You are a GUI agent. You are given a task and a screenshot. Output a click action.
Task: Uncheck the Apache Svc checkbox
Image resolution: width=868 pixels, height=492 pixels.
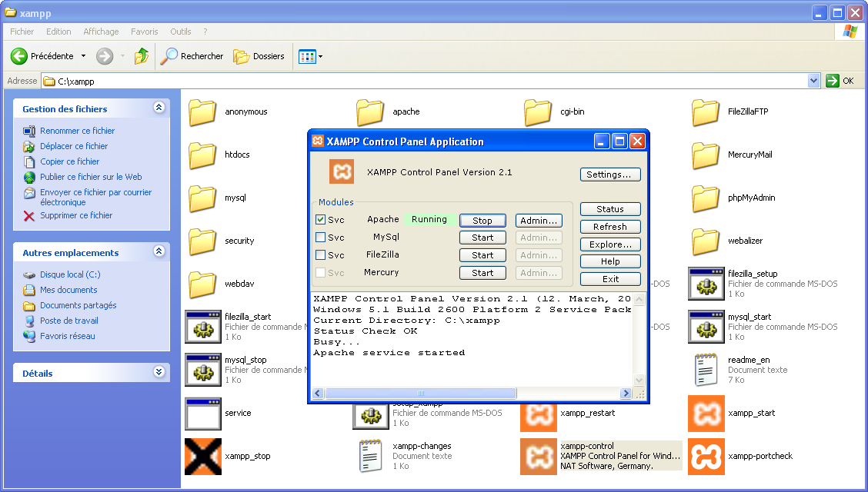321,220
